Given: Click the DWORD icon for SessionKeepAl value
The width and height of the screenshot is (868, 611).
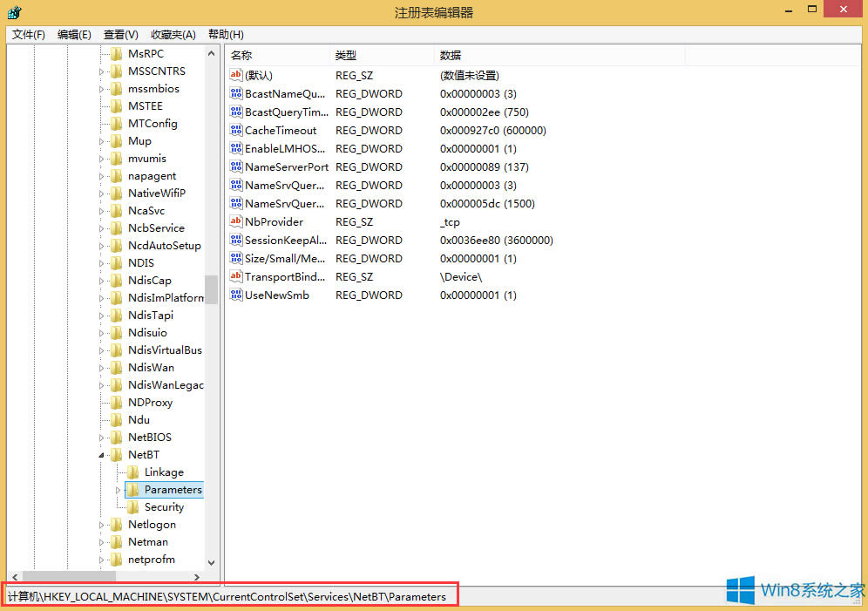Looking at the screenshot, I should point(236,240).
